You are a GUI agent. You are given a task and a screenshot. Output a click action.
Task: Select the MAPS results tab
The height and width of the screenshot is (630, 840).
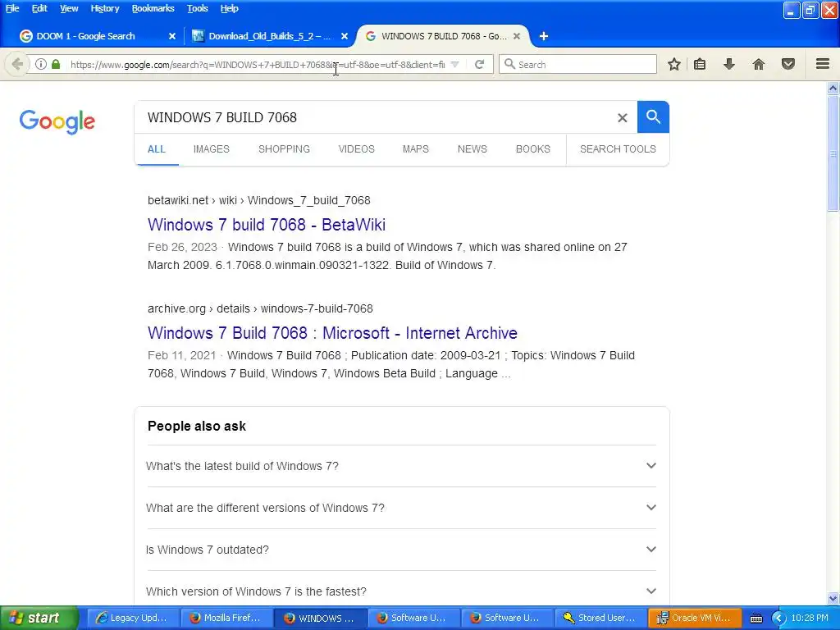coord(416,149)
